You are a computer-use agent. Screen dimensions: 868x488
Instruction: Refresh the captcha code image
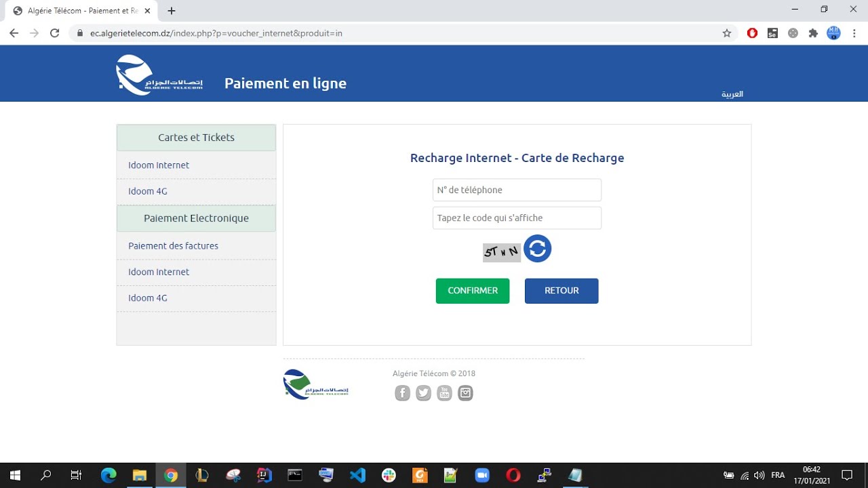tap(537, 249)
